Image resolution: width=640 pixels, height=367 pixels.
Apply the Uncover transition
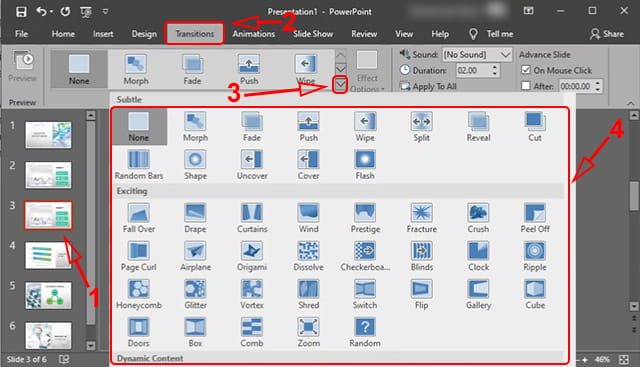252,165
